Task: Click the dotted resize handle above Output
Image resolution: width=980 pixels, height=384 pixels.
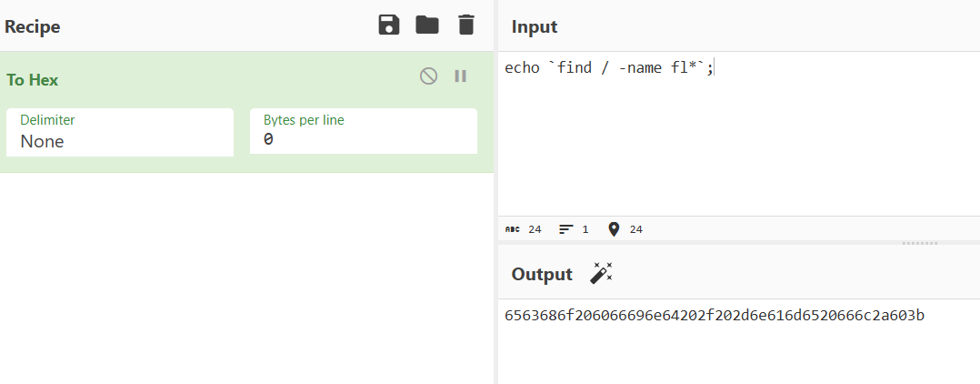Action: [918, 244]
